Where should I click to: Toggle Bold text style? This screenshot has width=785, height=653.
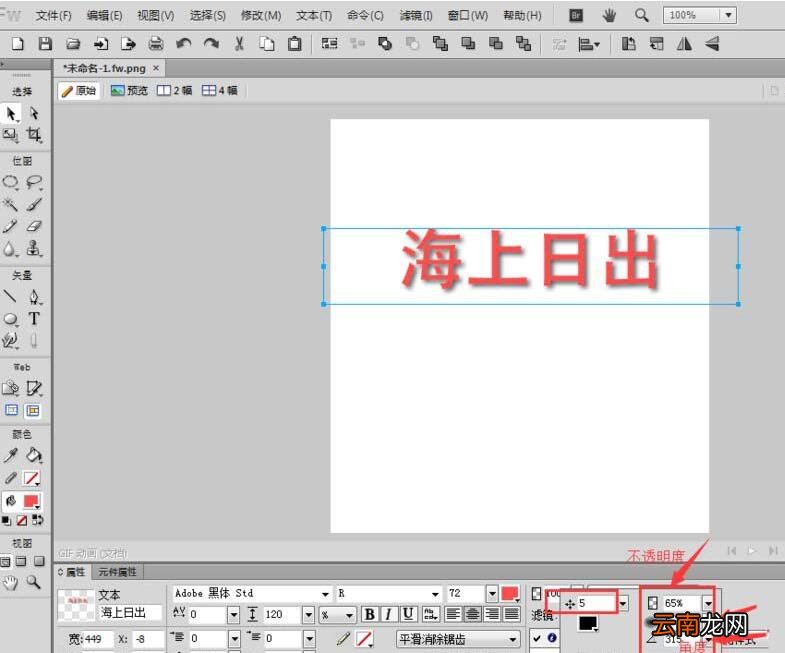click(370, 614)
